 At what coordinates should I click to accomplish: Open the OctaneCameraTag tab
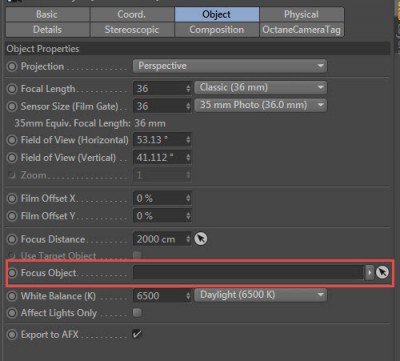click(301, 30)
